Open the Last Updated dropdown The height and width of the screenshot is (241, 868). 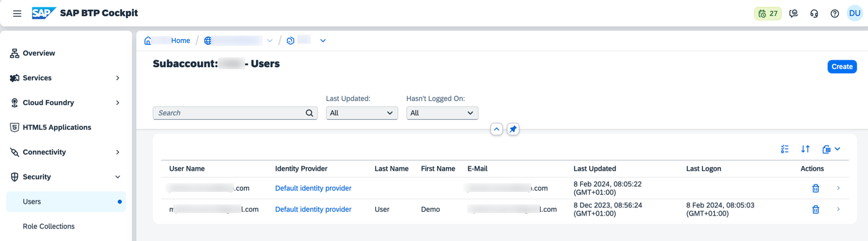(361, 113)
